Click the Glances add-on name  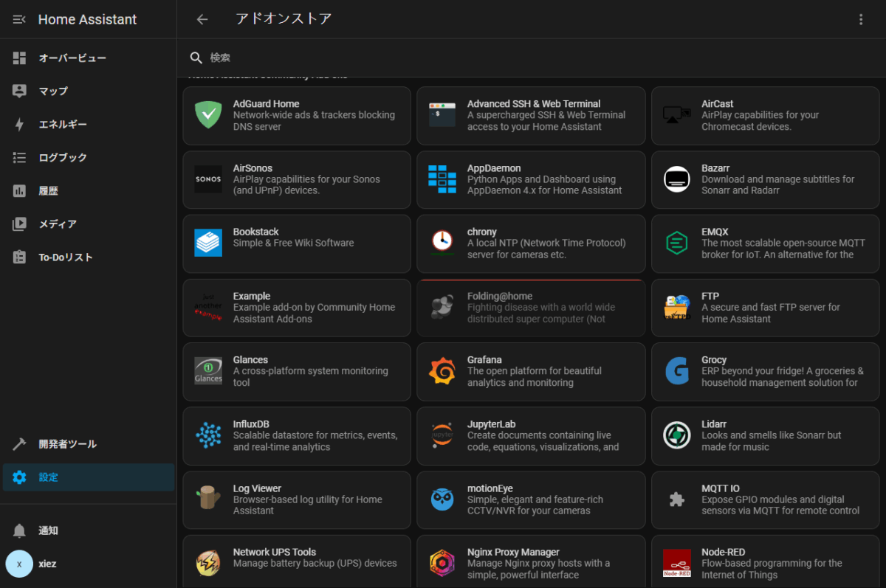point(251,360)
